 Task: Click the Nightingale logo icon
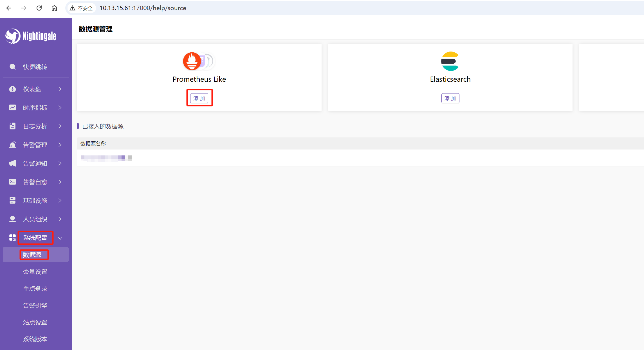click(x=13, y=36)
